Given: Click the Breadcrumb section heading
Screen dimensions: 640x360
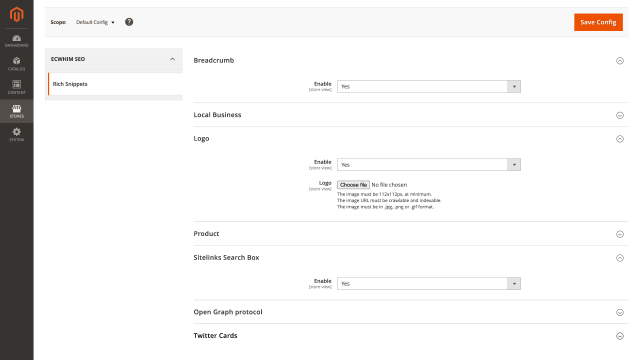Looking at the screenshot, I should [x=214, y=60].
